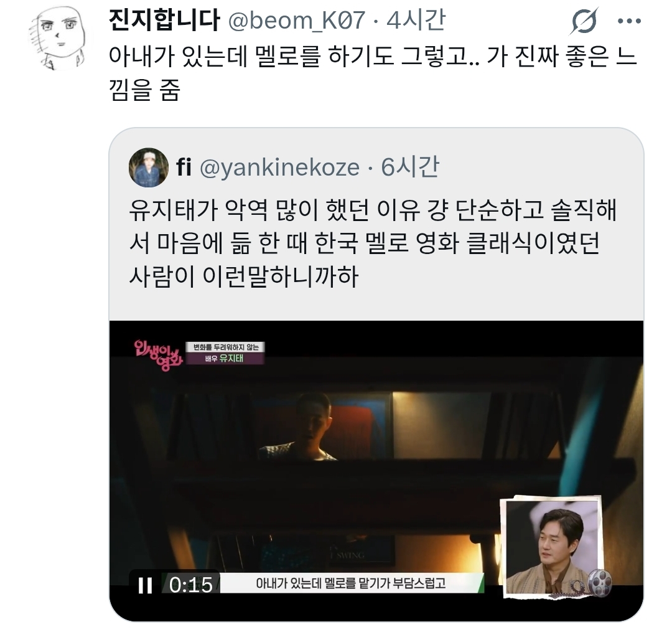The image size is (672, 637).
Task: Click the 인생이 영화 show logo in video
Action: pyautogui.click(x=158, y=355)
